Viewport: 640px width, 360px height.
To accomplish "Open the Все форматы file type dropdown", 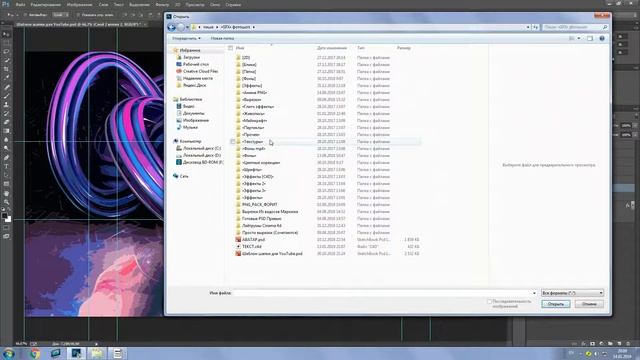I will pyautogui.click(x=572, y=293).
